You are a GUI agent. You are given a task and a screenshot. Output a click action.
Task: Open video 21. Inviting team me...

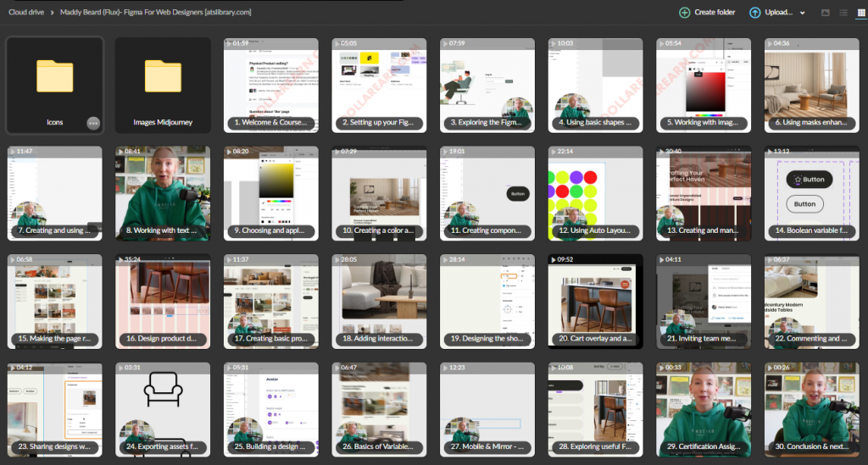(x=704, y=302)
